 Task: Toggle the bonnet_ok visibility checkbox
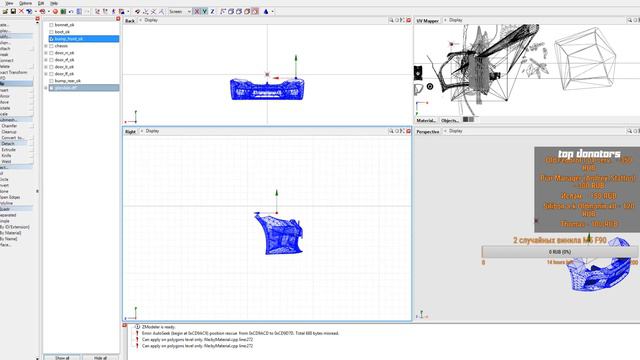[x=51, y=25]
